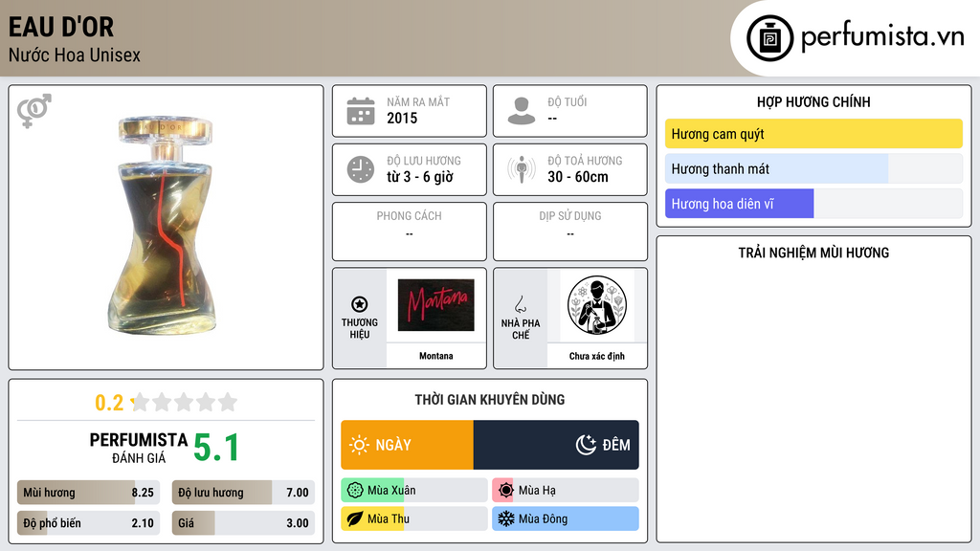
Task: Click the sillage value 30 - 60cm
Action: 578,177
